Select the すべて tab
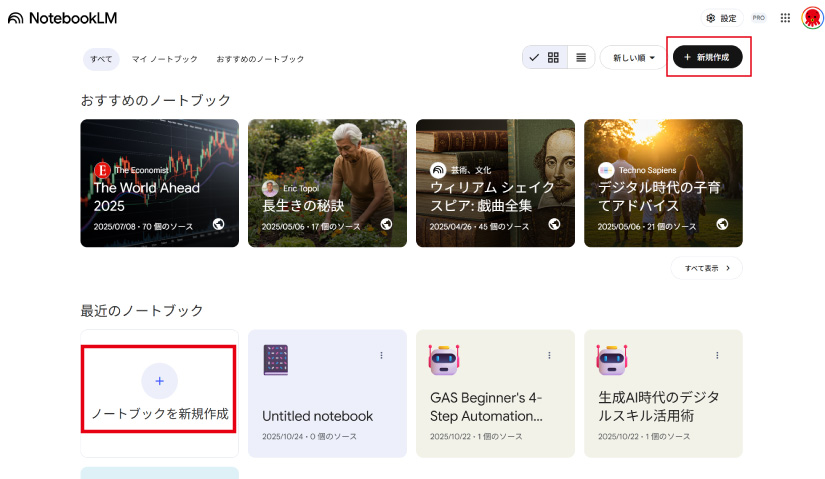825x479 pixels. [x=101, y=59]
